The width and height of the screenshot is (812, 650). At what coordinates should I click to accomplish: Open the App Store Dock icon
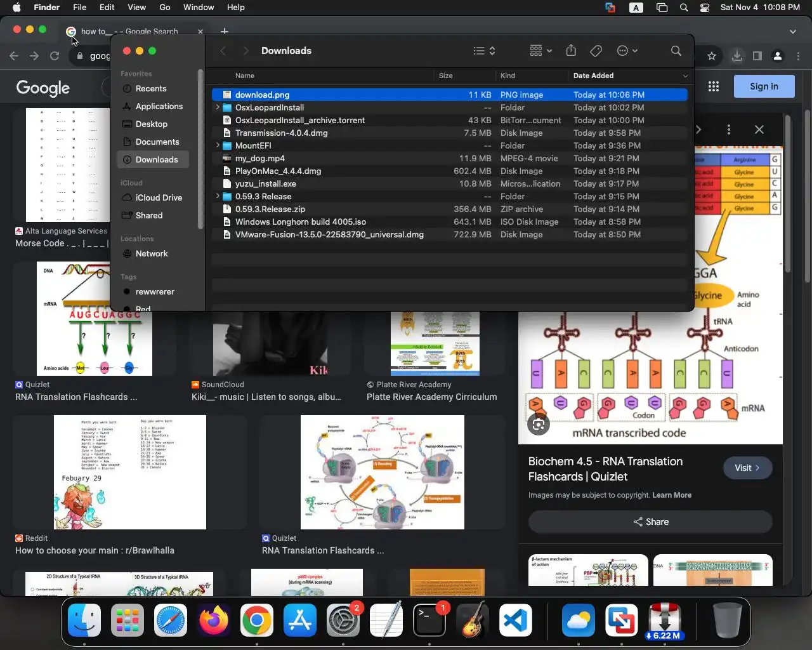coord(300,620)
